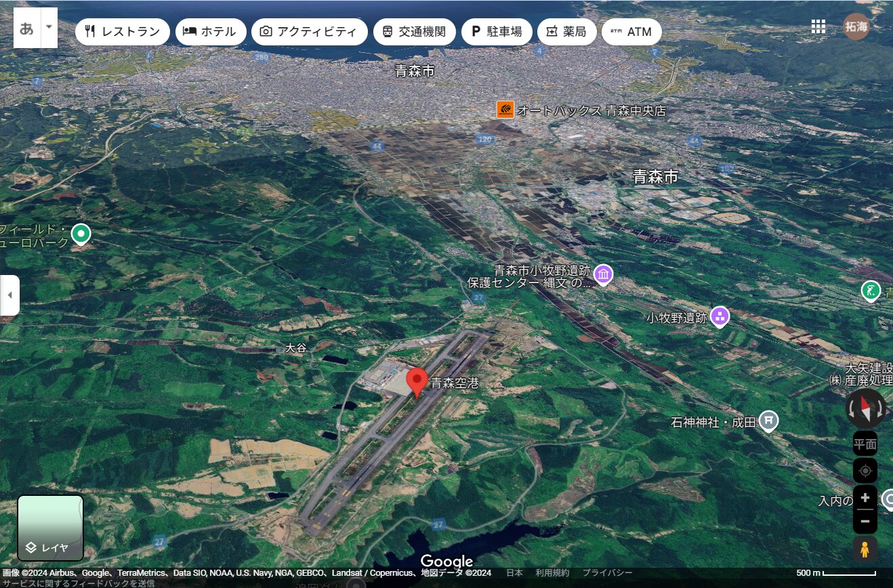Open the プライバシー link in footer
The width and height of the screenshot is (893, 588).
[607, 573]
